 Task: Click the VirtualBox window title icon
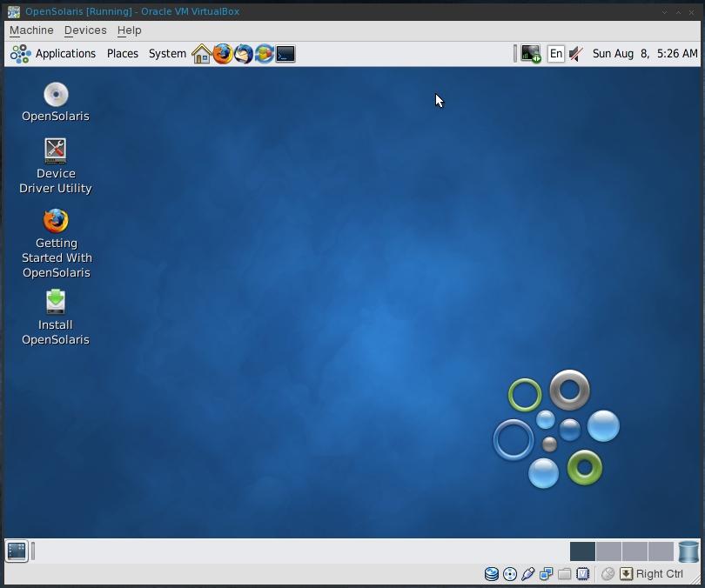pos(14,11)
